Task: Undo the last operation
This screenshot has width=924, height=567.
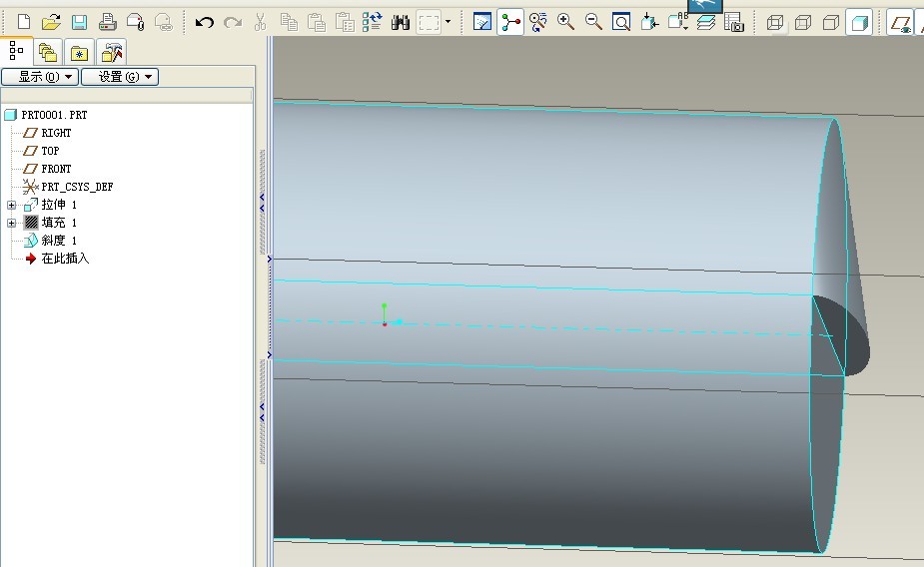Action: coord(205,23)
